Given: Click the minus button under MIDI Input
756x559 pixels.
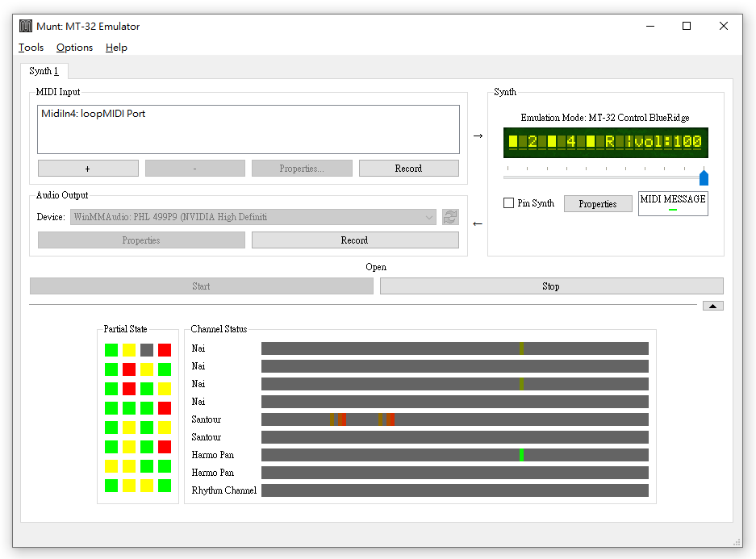Looking at the screenshot, I should [194, 168].
